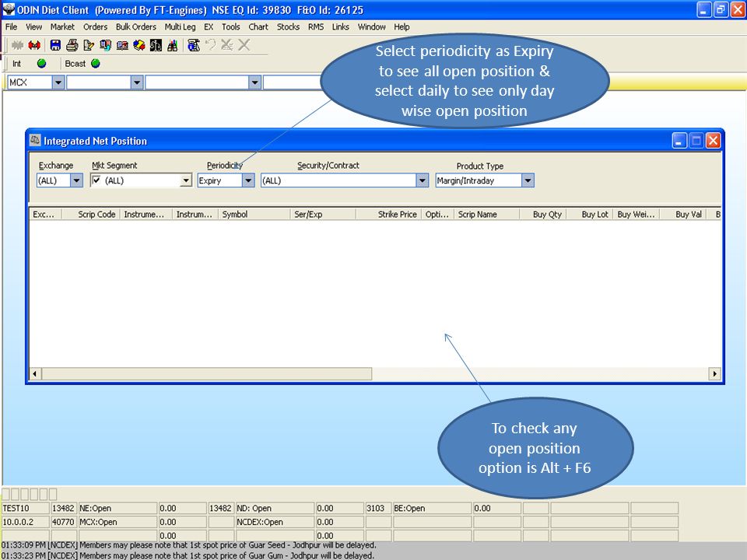Expand the Mkt Segment dropdown arrow

point(186,180)
